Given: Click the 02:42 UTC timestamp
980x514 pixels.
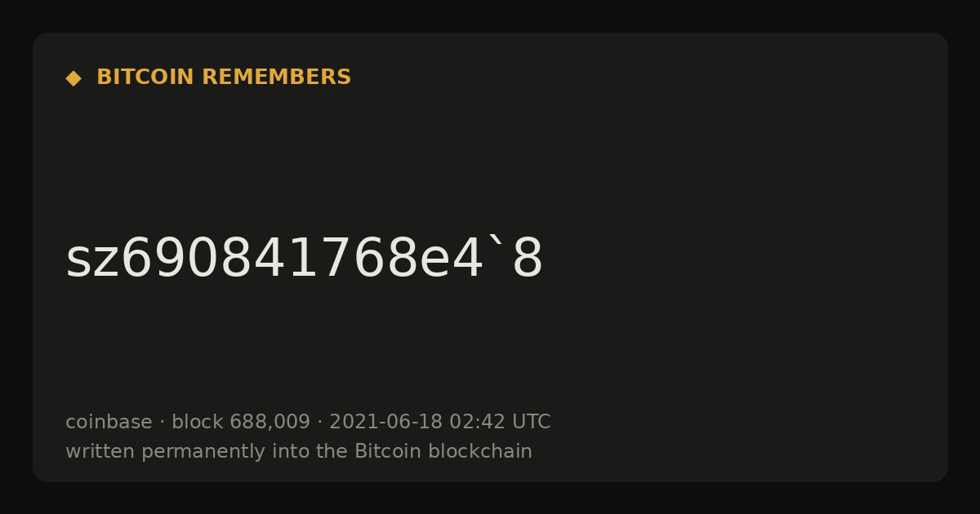Looking at the screenshot, I should [x=500, y=422].
